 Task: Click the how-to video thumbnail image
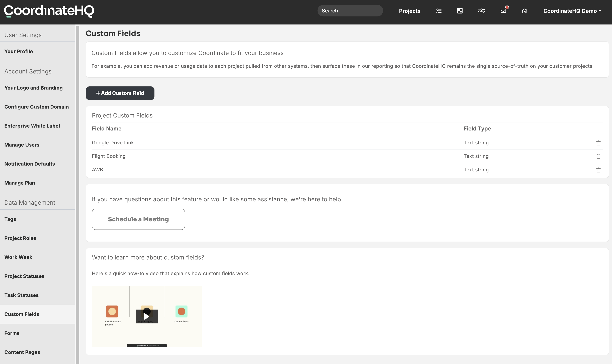click(147, 317)
